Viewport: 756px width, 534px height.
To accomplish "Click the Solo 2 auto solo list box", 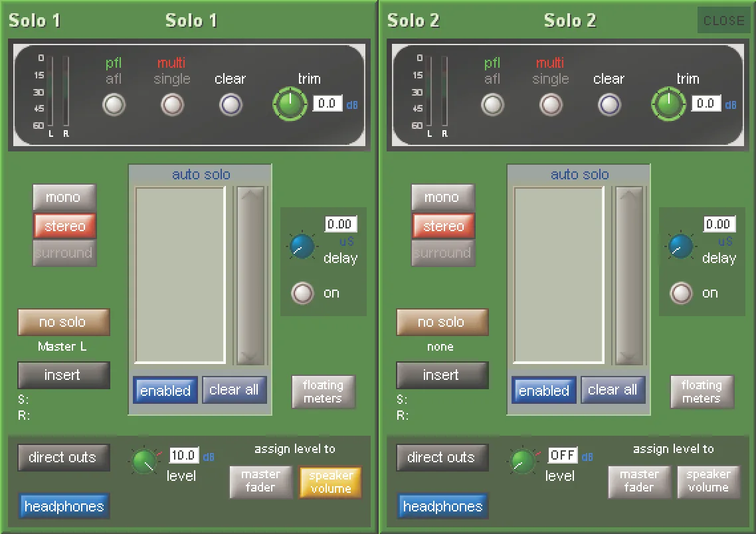I will click(558, 275).
